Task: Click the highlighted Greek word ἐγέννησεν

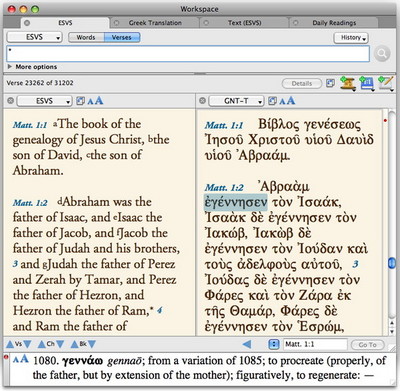Action: coord(236,202)
